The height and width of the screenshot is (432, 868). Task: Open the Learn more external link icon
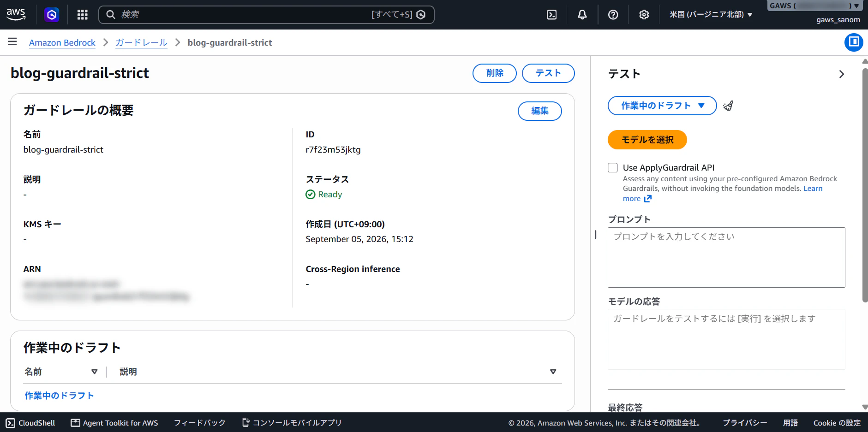[x=648, y=199]
